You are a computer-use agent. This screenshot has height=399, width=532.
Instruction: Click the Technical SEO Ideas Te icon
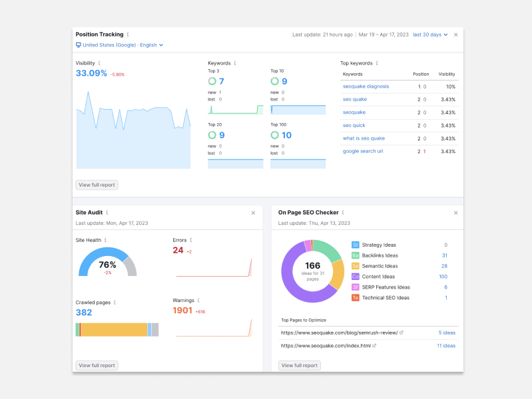tap(356, 298)
